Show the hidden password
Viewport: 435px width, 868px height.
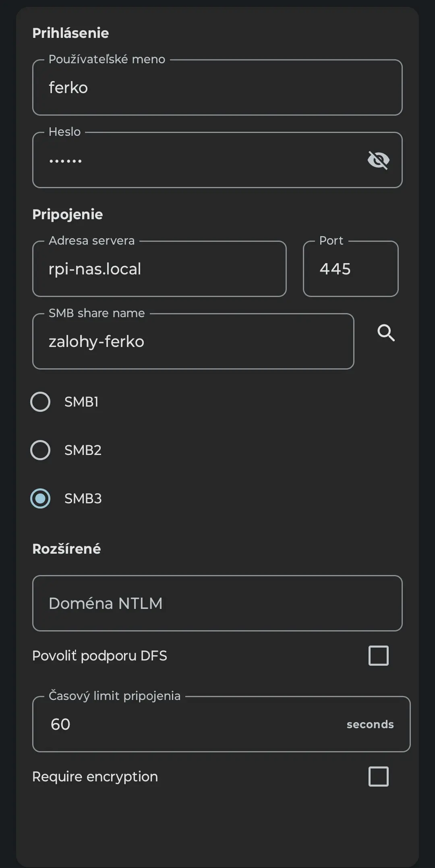point(378,160)
